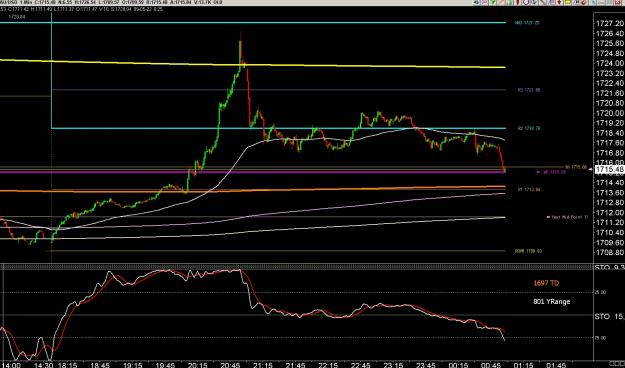
Task: Click the bottom level label near 1708.9
Action: [x=528, y=251]
